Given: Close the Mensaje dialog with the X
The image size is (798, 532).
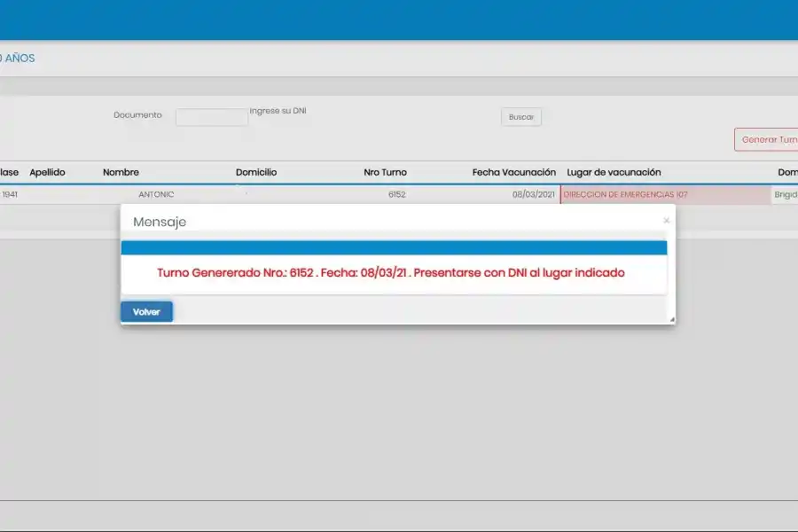Looking at the screenshot, I should (x=666, y=220).
